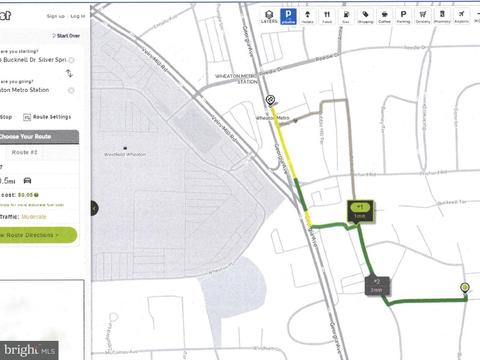Click the green start pin on map
Screen dimensions: 480x360
[x=465, y=288]
